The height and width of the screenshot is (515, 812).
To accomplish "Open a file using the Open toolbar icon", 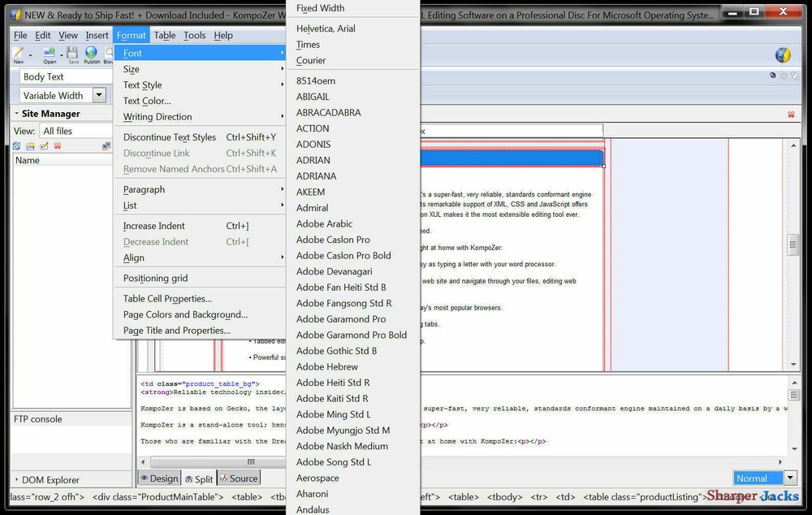I will 49,53.
